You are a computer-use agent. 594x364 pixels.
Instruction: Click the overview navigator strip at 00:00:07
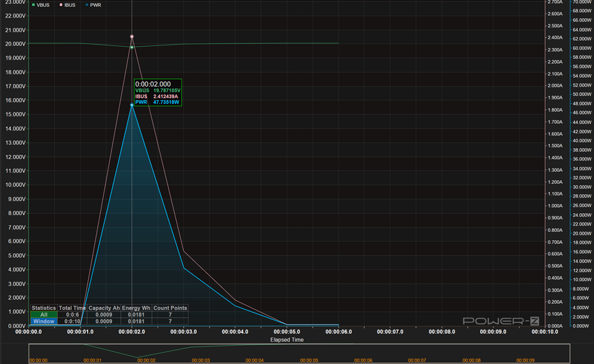pos(417,360)
